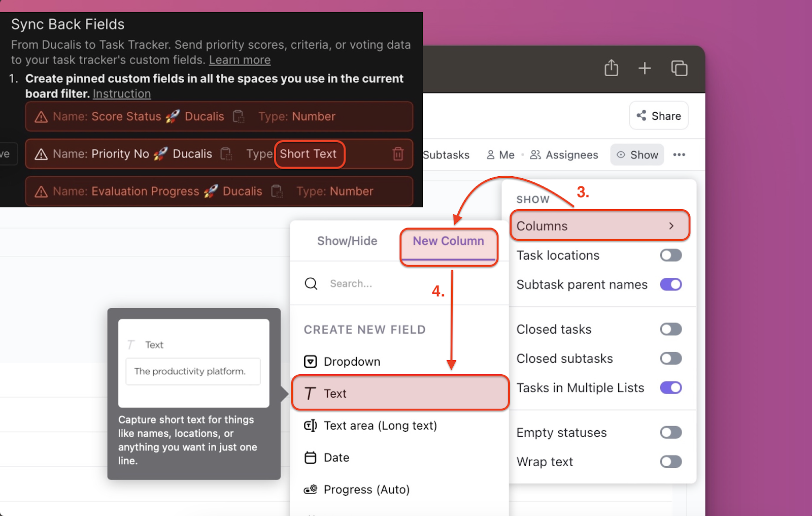Turn on the Wrap text toggle
Screen dimensions: 812x516
pyautogui.click(x=670, y=462)
